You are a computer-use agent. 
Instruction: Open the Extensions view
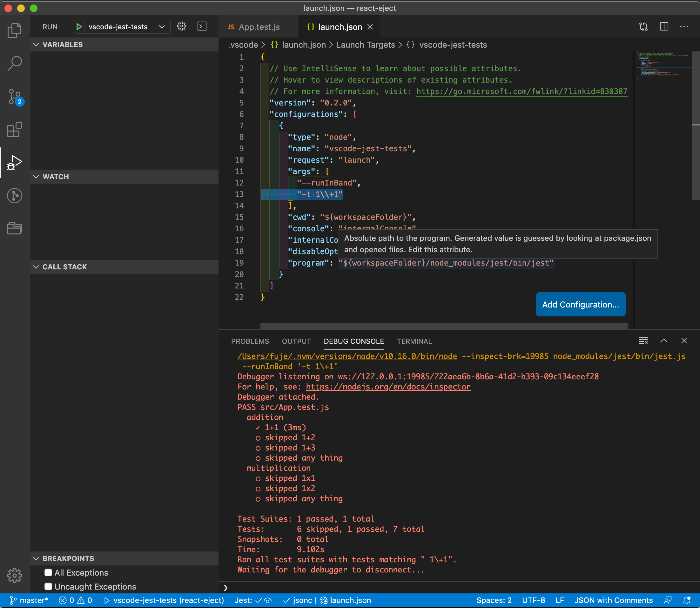14,130
